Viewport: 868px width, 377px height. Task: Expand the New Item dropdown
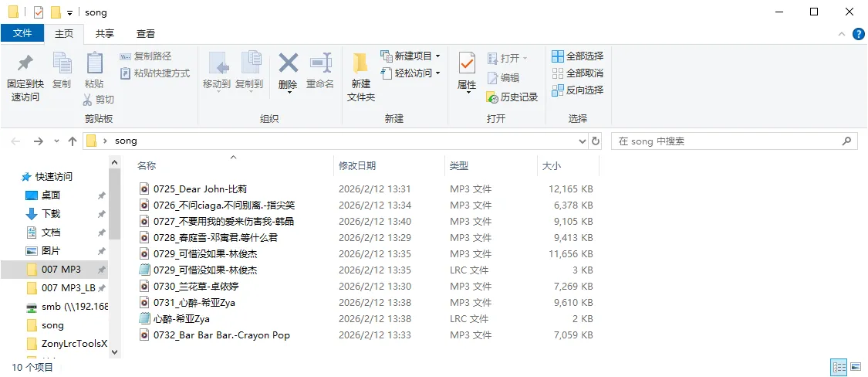[x=438, y=56]
